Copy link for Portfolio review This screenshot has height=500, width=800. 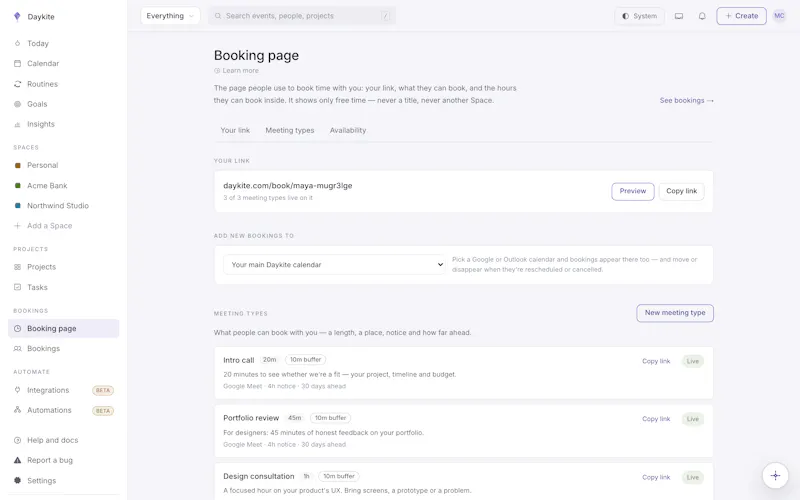coord(656,419)
